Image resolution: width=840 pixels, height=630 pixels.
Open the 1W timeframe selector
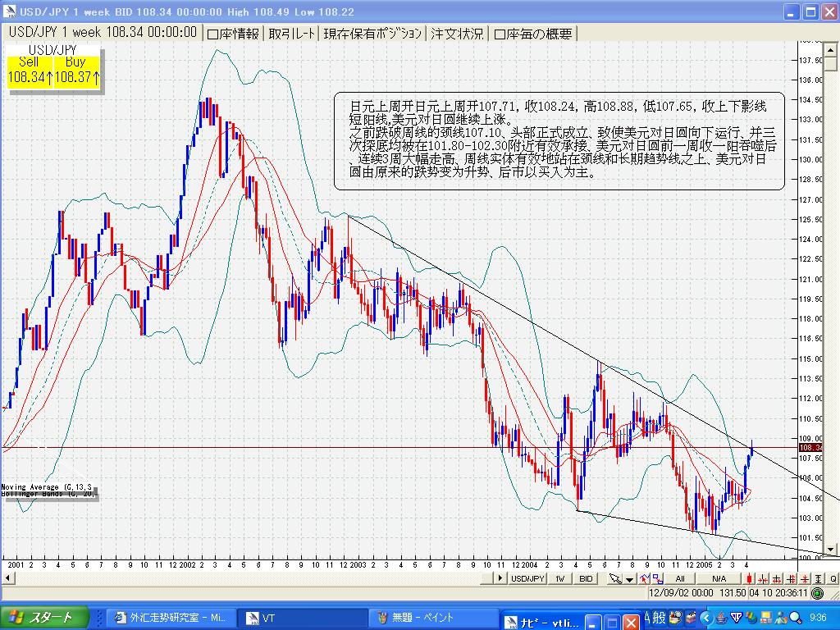(x=559, y=578)
